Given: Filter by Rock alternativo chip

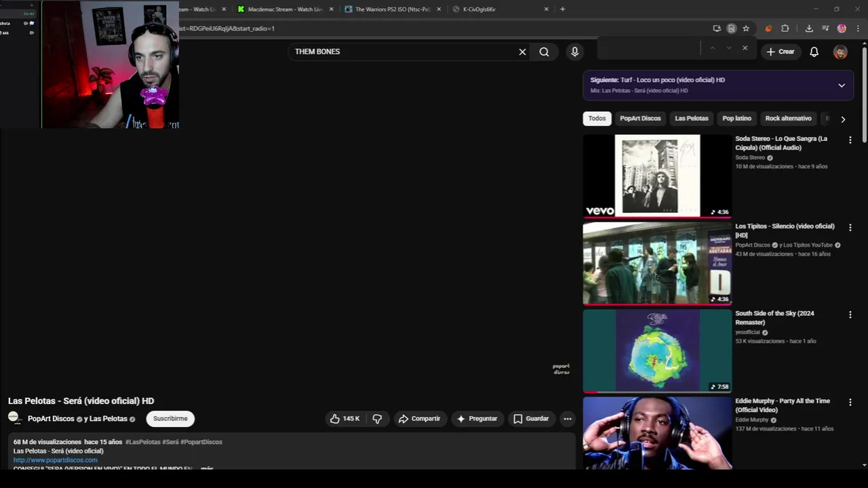Looking at the screenshot, I should click(x=788, y=119).
